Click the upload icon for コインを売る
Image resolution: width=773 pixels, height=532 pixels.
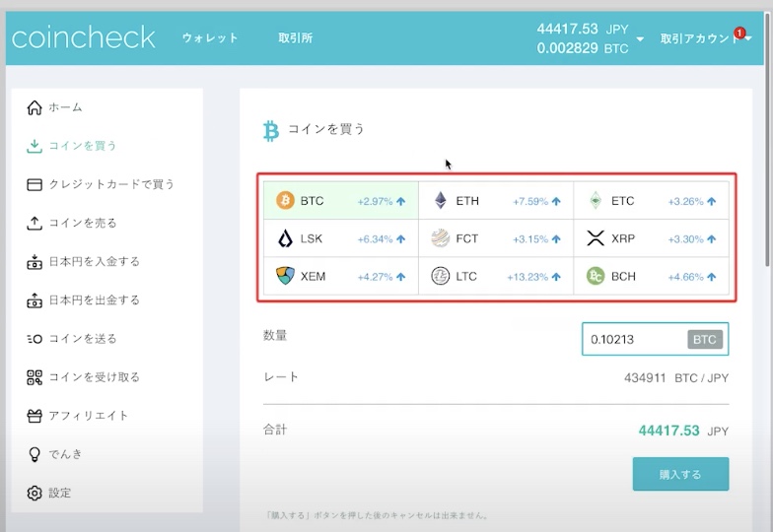(35, 223)
